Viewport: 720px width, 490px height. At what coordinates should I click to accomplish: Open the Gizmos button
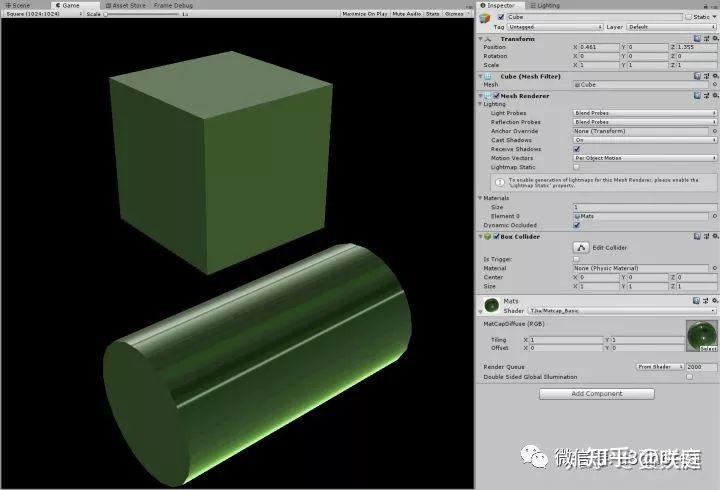click(x=456, y=14)
